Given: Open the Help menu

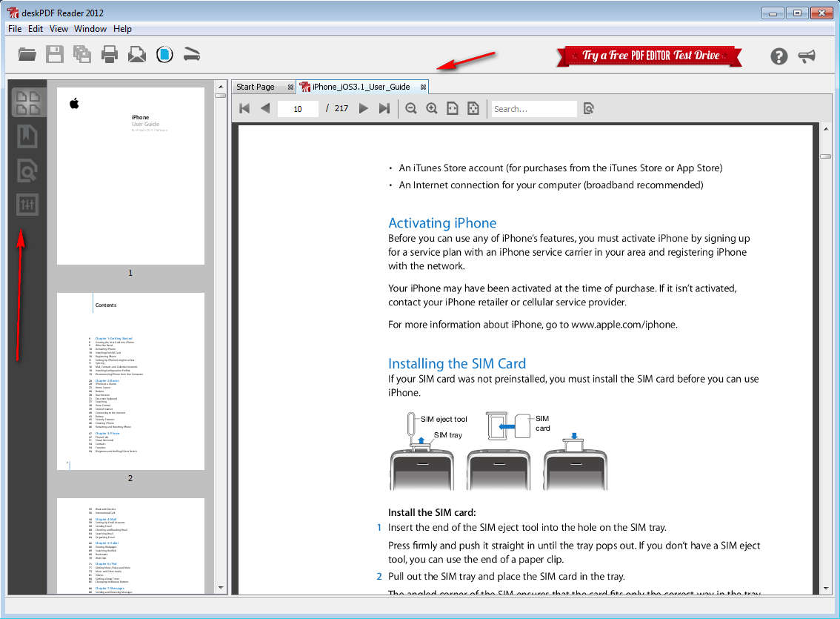Looking at the screenshot, I should point(122,29).
